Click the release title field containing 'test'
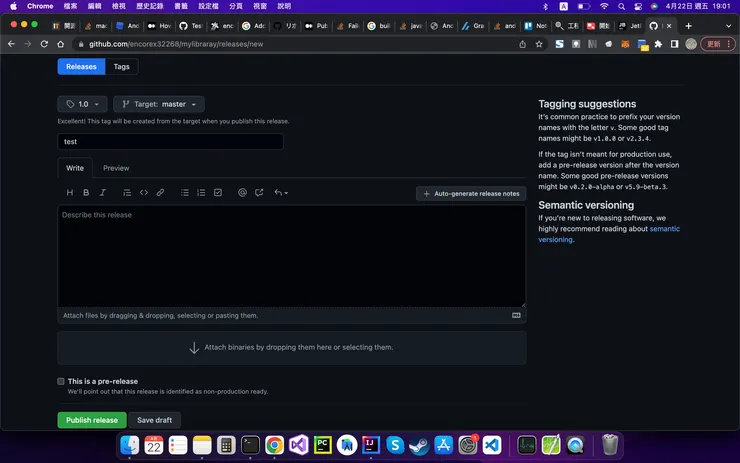 pos(170,142)
